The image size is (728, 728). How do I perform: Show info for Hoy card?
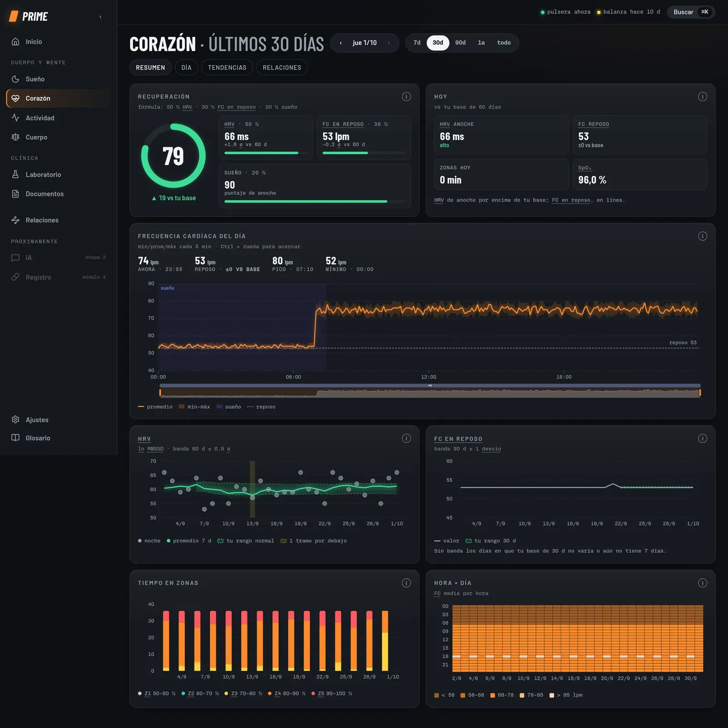coord(703,96)
